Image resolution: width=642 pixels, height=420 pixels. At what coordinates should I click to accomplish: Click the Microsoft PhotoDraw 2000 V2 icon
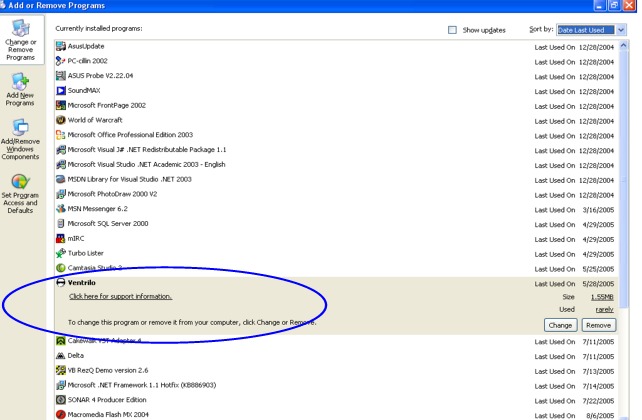click(61, 194)
